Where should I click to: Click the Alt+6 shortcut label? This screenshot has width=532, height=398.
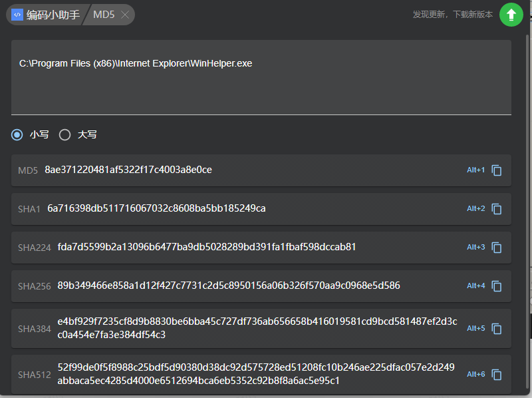[476, 374]
